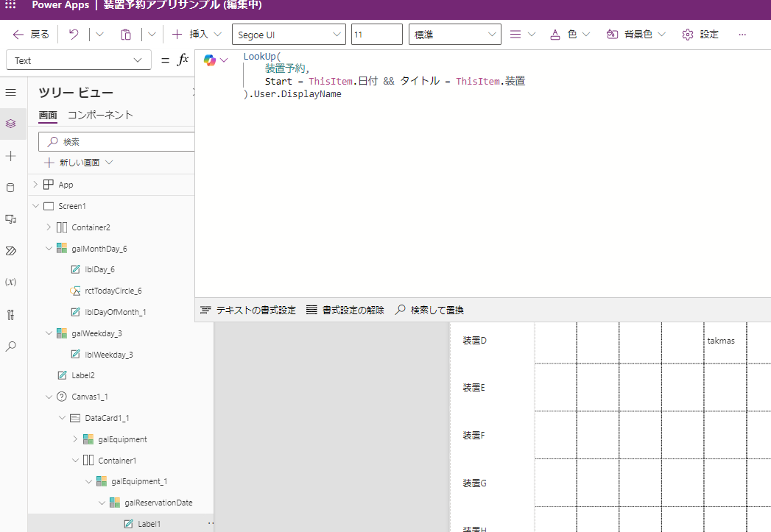
Task: Select the tree view layers icon
Action: (x=11, y=124)
